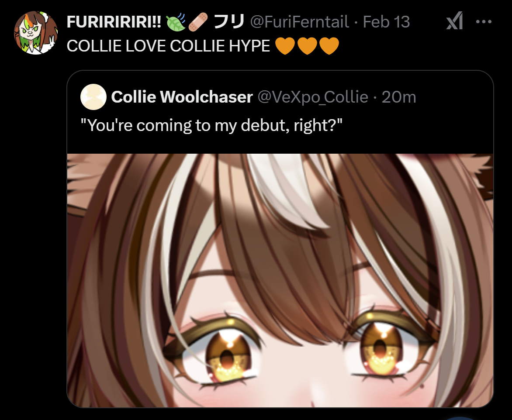Image resolution: width=512 pixels, height=420 pixels.
Task: Open the FURIRIRIRI!! display name link
Action: pos(114,22)
